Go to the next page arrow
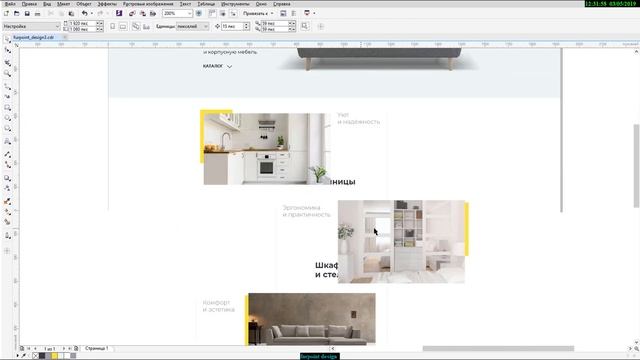Viewport: 640px width, 360px height. point(64,349)
